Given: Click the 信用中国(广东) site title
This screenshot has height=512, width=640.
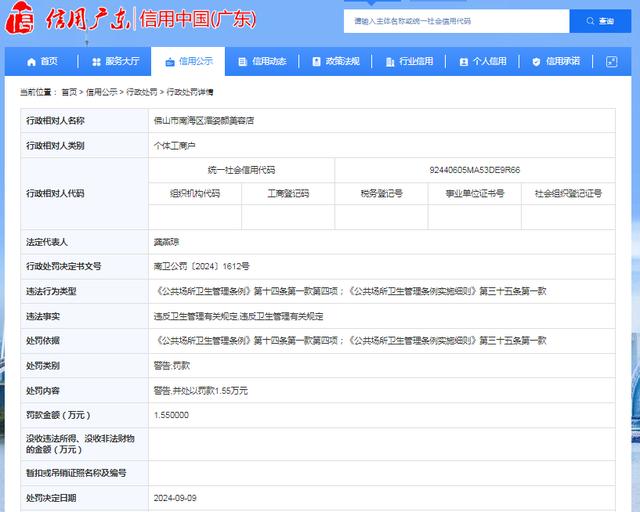Looking at the screenshot, I should point(198,20).
